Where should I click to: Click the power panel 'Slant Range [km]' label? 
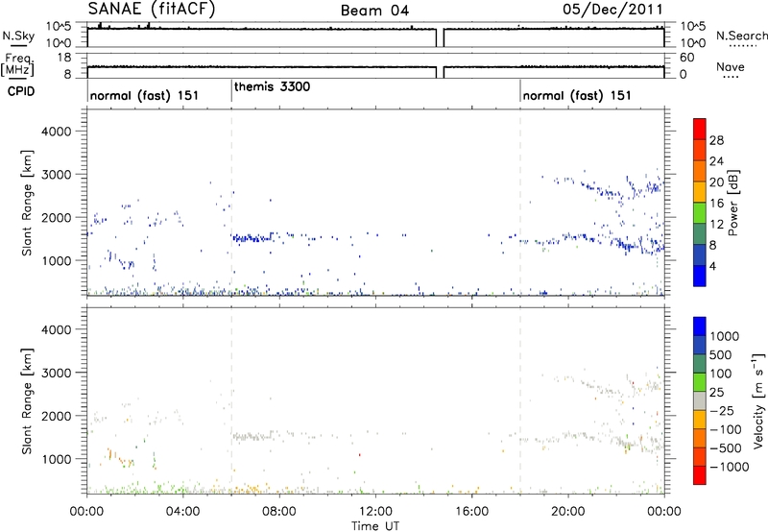[x=27, y=203]
